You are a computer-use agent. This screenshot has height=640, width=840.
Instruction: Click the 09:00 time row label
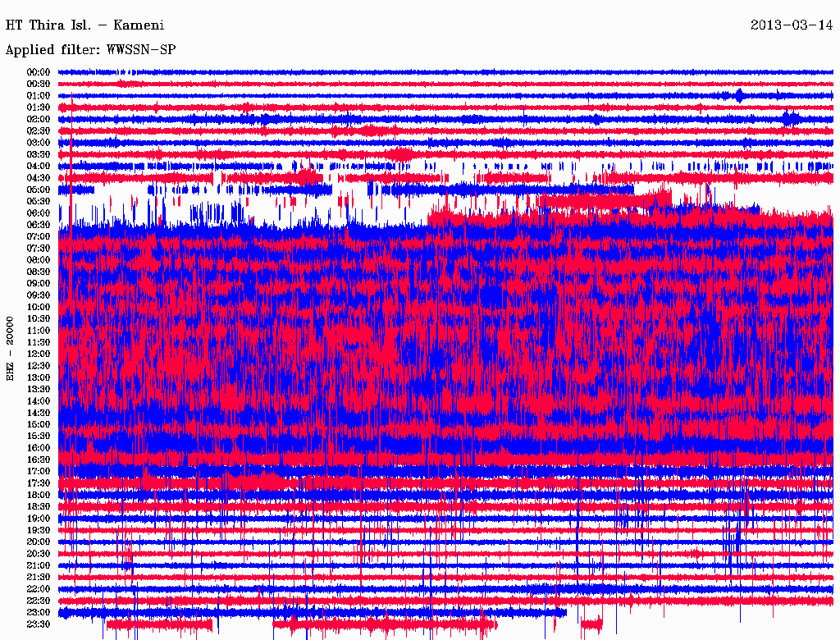pos(39,284)
